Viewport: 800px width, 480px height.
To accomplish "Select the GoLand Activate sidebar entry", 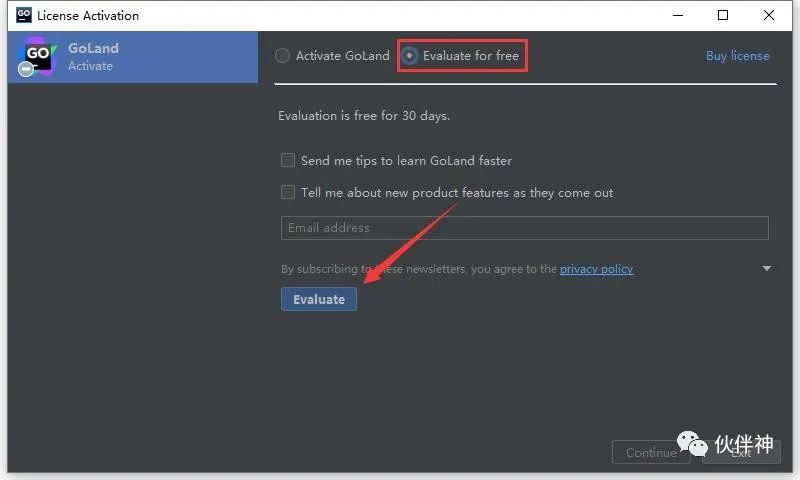I will click(x=133, y=57).
